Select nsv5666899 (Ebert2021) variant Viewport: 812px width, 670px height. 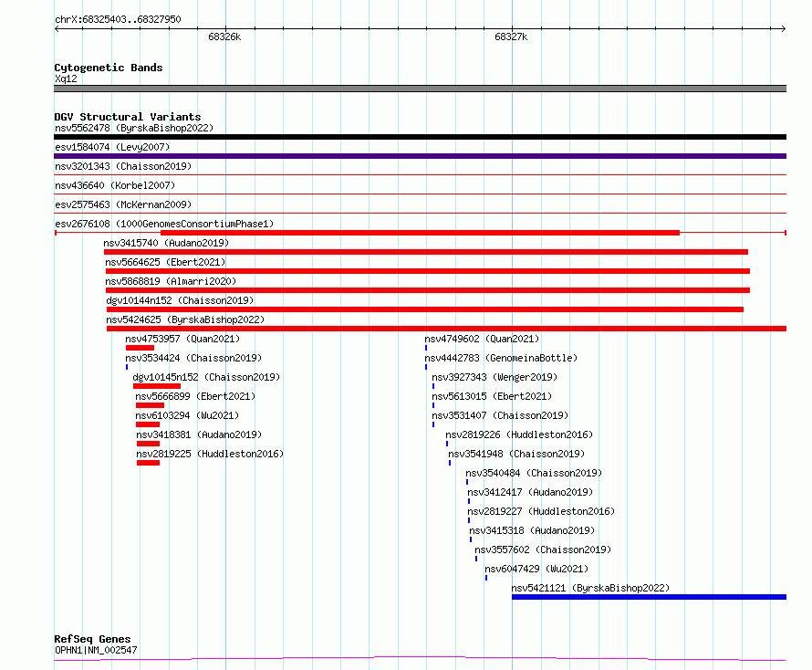196,396
